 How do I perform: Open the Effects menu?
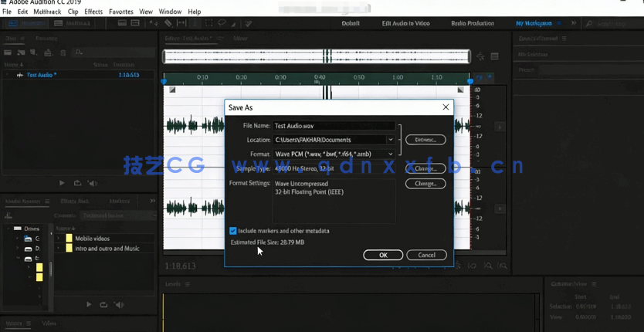93,12
